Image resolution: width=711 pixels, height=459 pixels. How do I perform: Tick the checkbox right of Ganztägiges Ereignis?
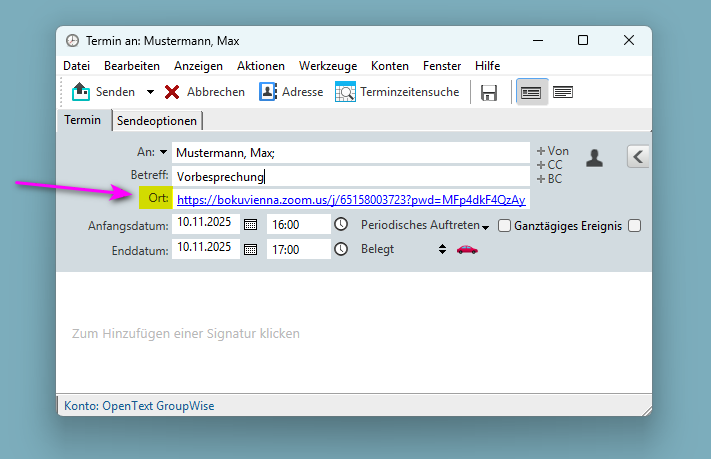coord(634,226)
